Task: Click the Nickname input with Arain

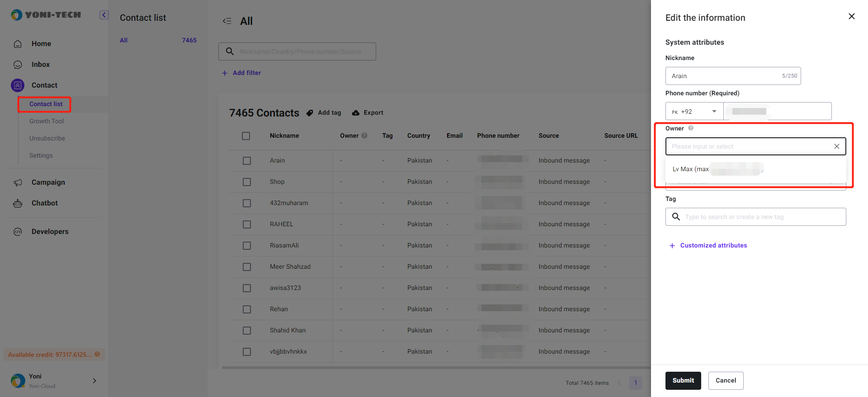Action: [733, 76]
